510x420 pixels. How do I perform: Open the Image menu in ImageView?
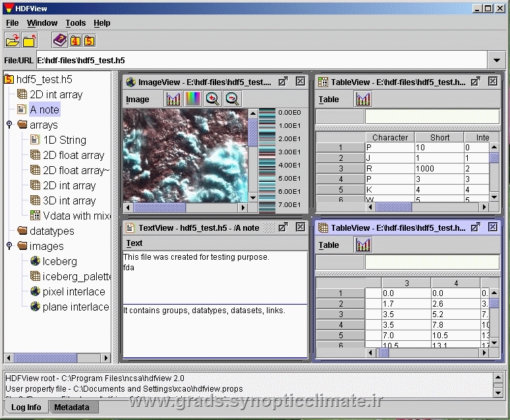pyautogui.click(x=137, y=100)
